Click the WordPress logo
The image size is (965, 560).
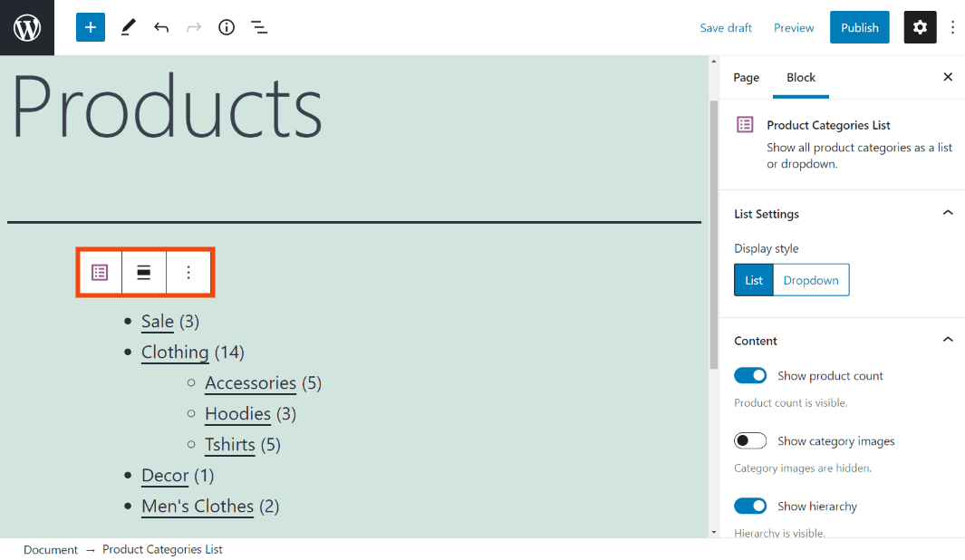(x=26, y=27)
